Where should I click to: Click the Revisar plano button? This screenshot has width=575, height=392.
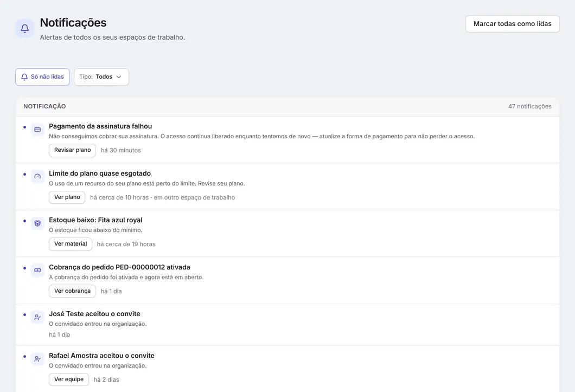click(72, 150)
